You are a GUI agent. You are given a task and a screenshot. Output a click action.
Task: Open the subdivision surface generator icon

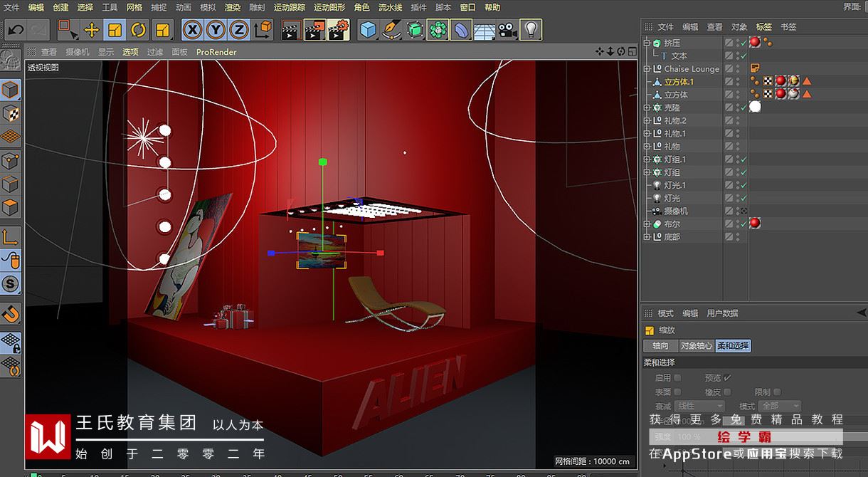[415, 30]
